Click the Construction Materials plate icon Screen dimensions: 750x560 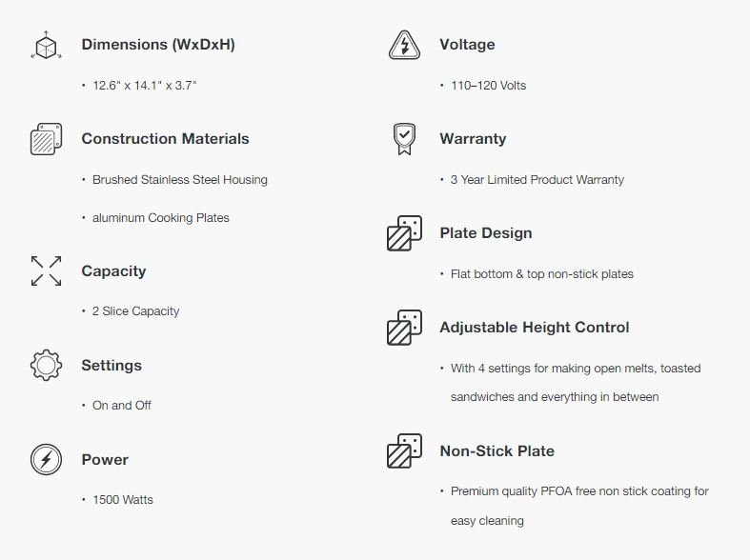point(46,139)
